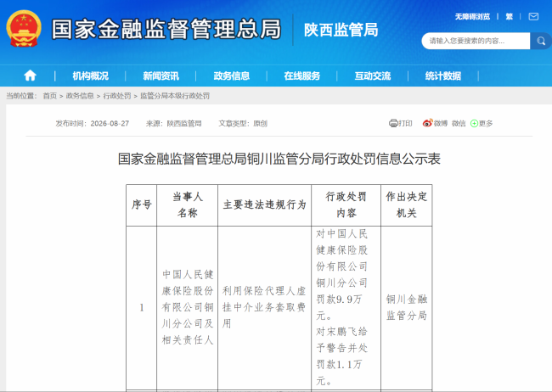This screenshot has height=392, width=552.
Task: Click the printer icon to print
Action: (393, 123)
